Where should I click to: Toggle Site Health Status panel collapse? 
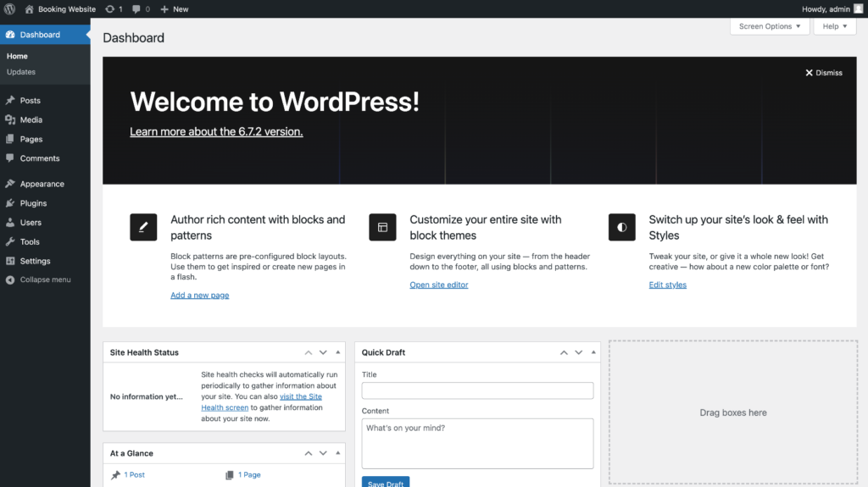coord(337,352)
